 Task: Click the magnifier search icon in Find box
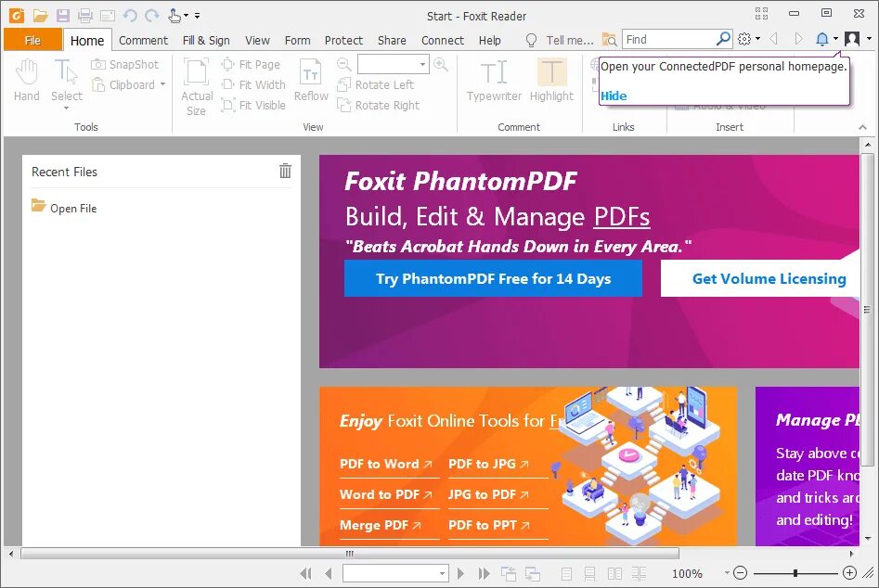point(723,39)
